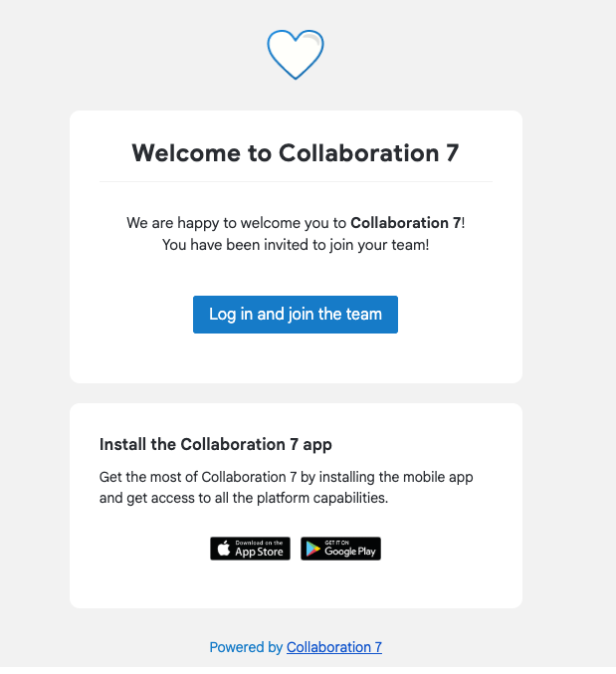Click the invited to join your team sentence
616x674 pixels.
point(296,244)
